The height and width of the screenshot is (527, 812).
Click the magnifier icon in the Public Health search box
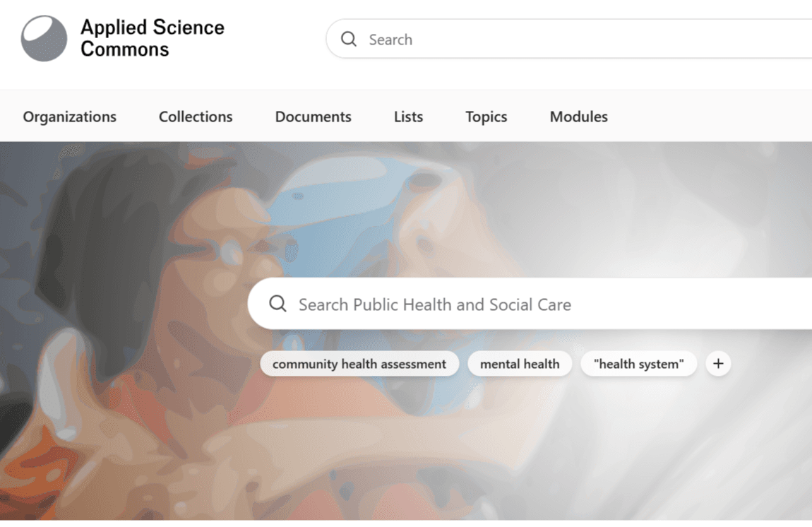(278, 304)
